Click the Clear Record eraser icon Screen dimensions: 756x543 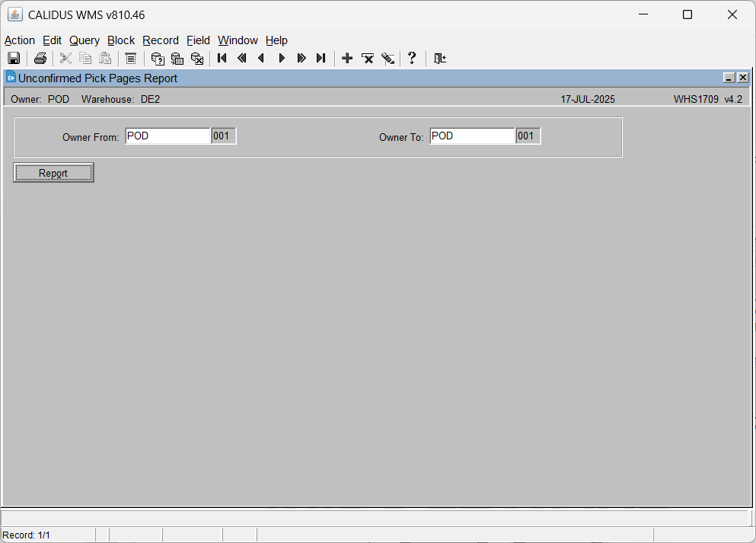coord(388,59)
